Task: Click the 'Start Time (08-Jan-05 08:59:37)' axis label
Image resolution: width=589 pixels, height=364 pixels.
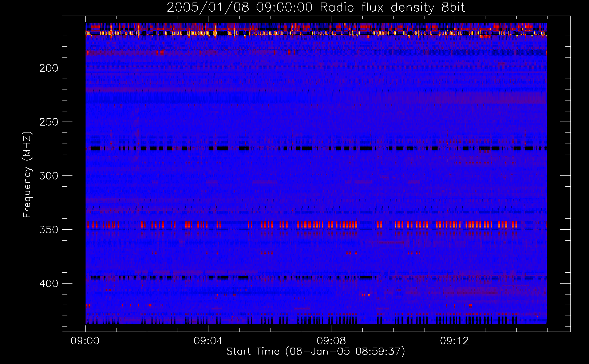Action: tap(316, 352)
